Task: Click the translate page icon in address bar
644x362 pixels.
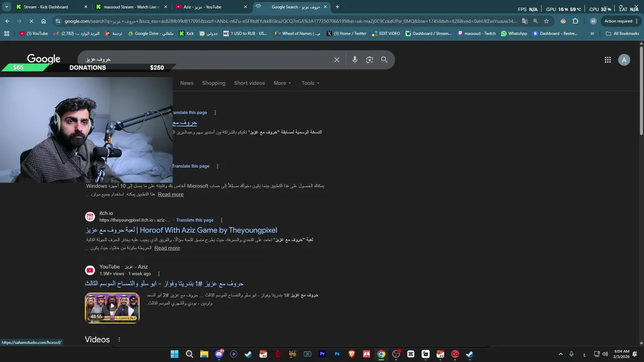Action: (x=525, y=21)
